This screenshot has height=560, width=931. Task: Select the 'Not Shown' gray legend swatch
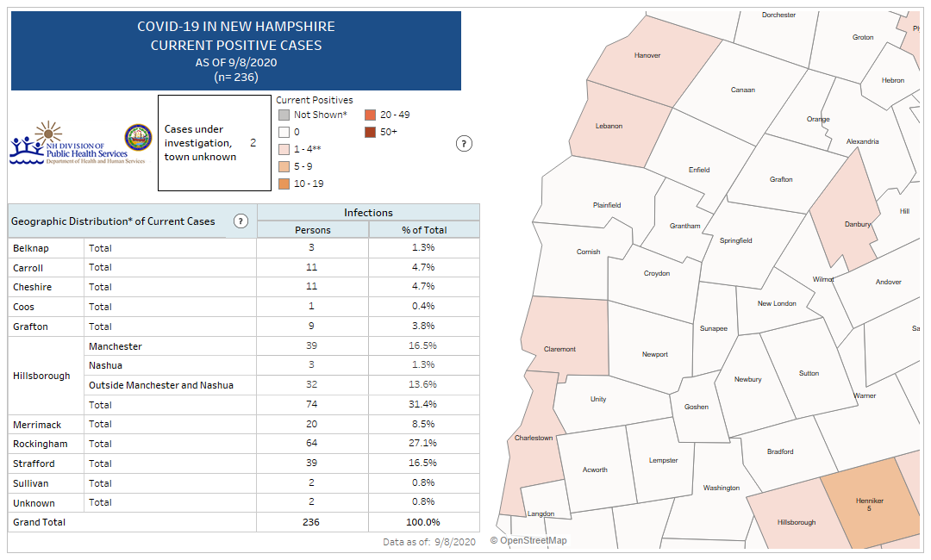[x=284, y=115]
